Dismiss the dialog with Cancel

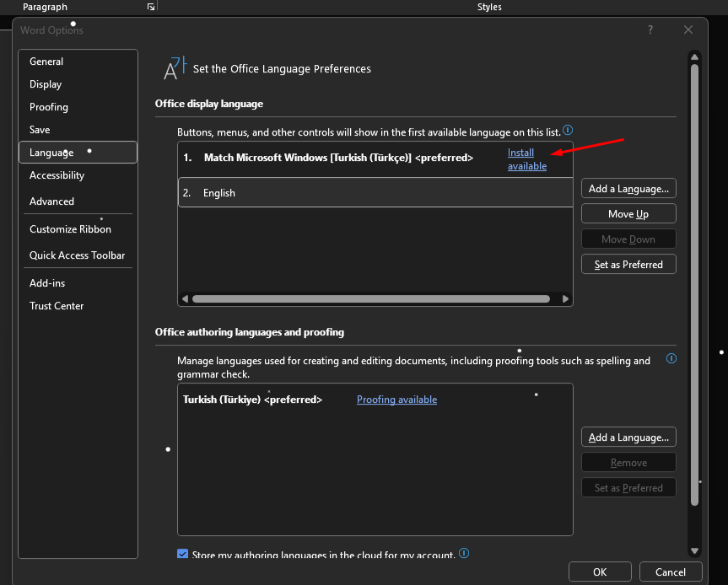coord(671,572)
